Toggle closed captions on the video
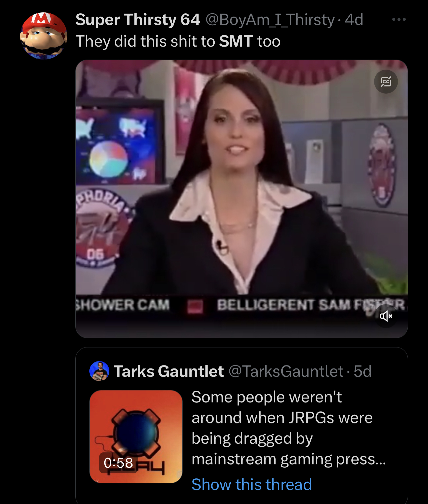The width and height of the screenshot is (428, 504). (386, 82)
